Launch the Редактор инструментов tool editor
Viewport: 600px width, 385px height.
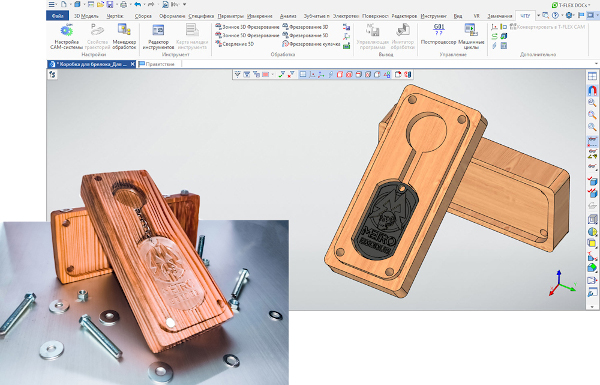(158, 36)
